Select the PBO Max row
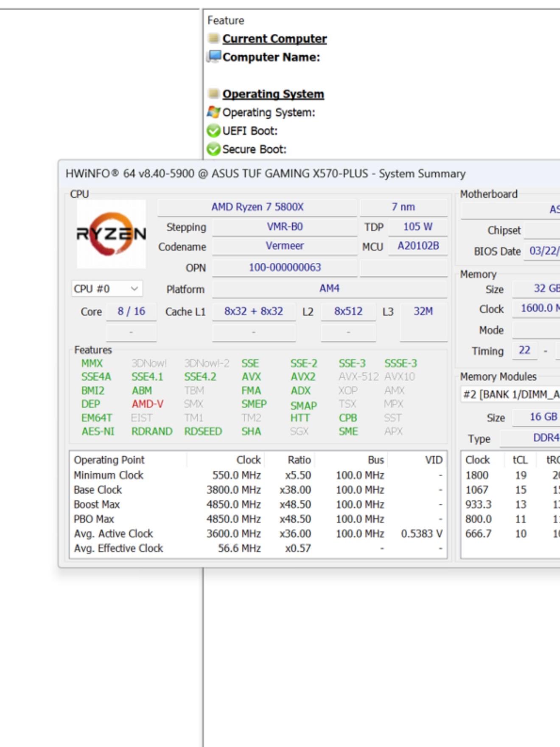Screen dimensions: 560x747 coord(258,519)
